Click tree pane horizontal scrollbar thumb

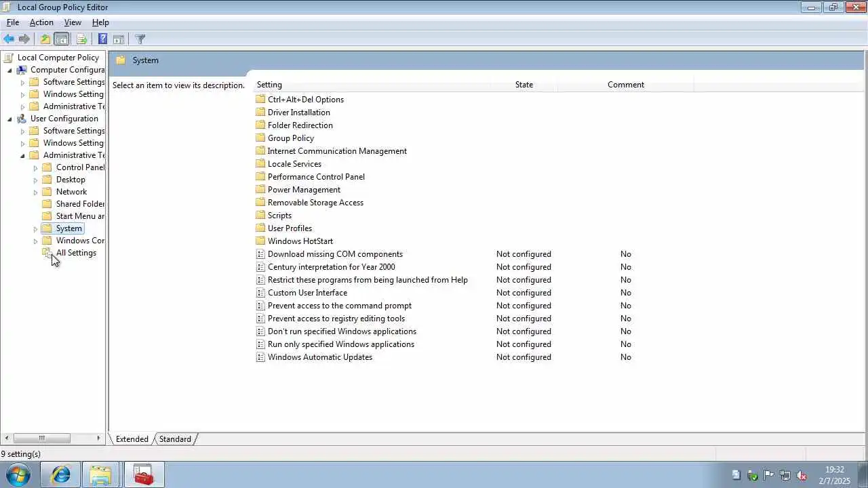41,439
